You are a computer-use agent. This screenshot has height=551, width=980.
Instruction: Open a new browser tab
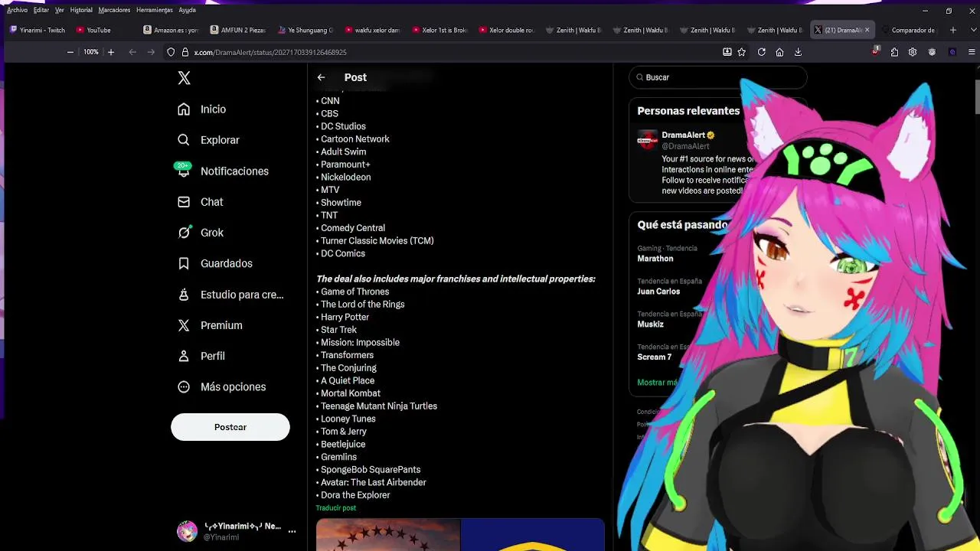[952, 30]
